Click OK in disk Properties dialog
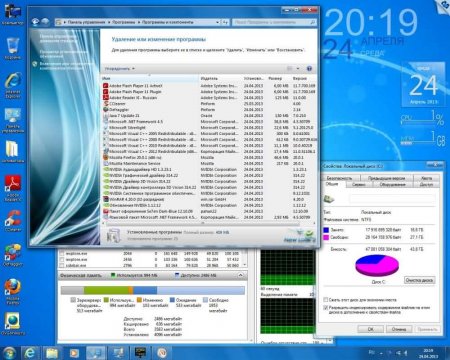 pyautogui.click(x=370, y=329)
